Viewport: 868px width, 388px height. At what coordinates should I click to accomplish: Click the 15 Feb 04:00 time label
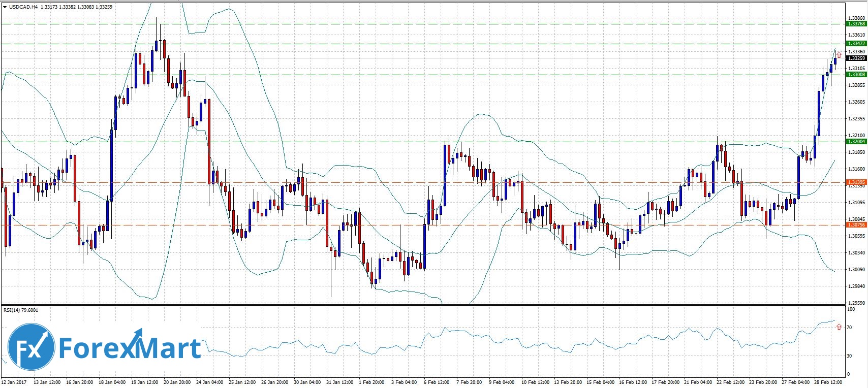click(x=600, y=382)
